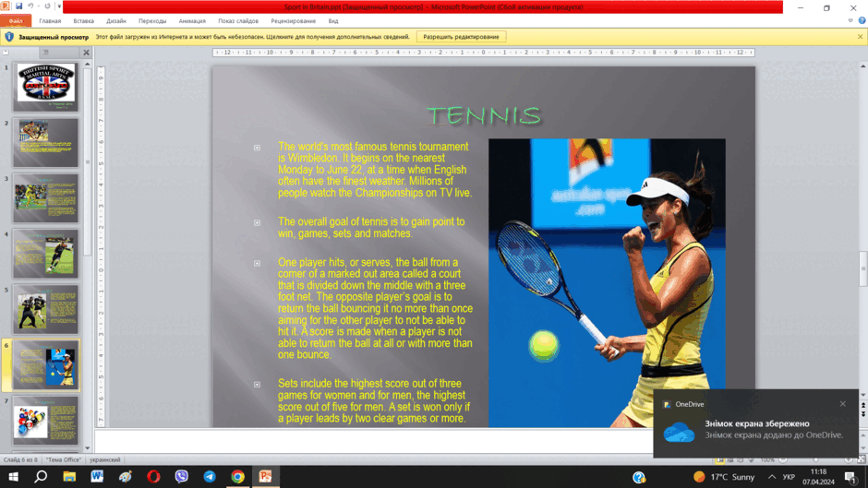
Task: Click thumbnail pane scroll up arrow
Action: coord(87,65)
